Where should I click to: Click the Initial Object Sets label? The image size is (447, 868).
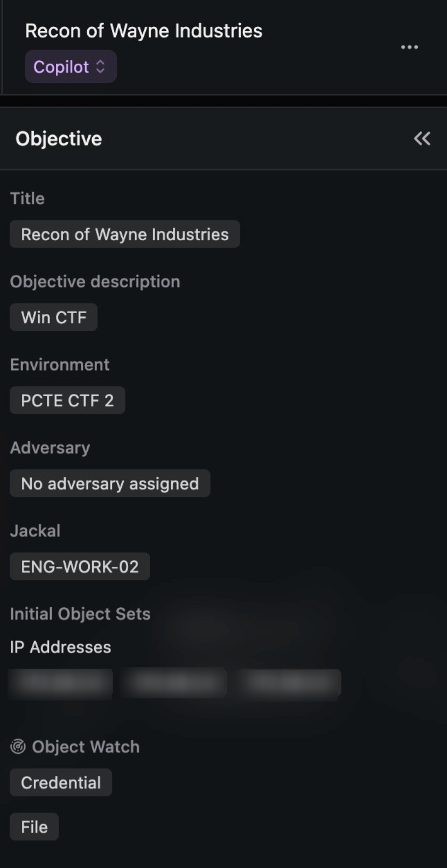click(80, 614)
